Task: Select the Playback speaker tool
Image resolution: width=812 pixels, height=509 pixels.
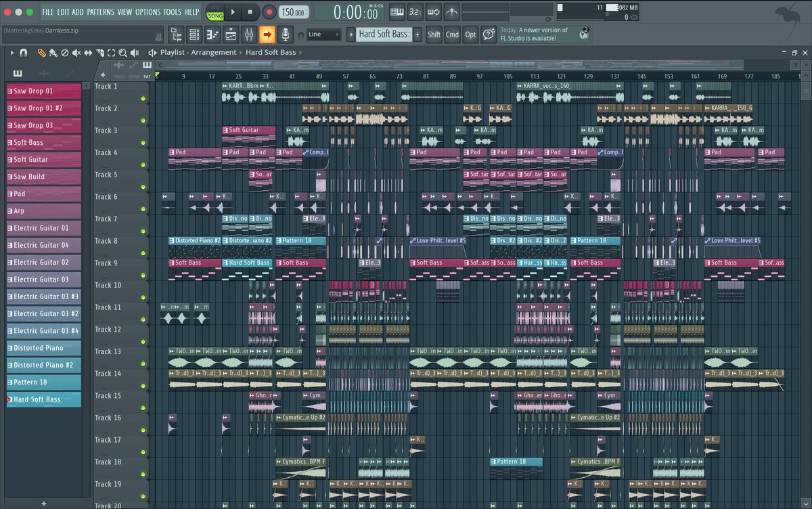Action: [135, 52]
